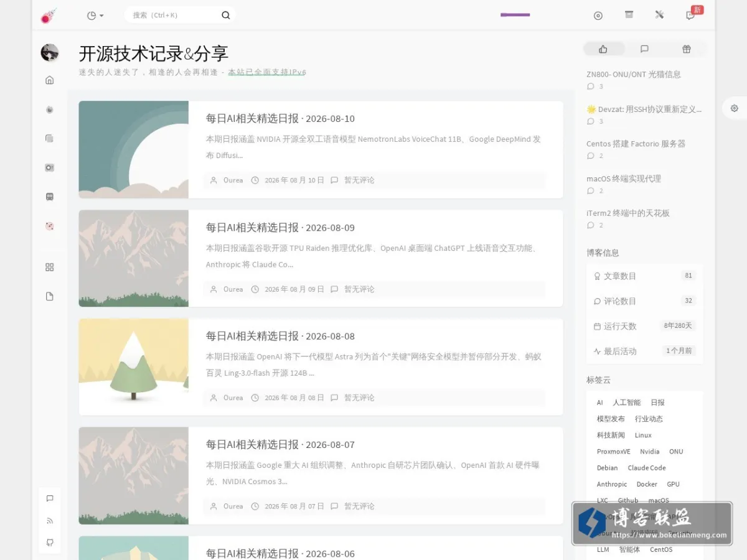
Task: Click the author avatar in sidebar
Action: [50, 53]
